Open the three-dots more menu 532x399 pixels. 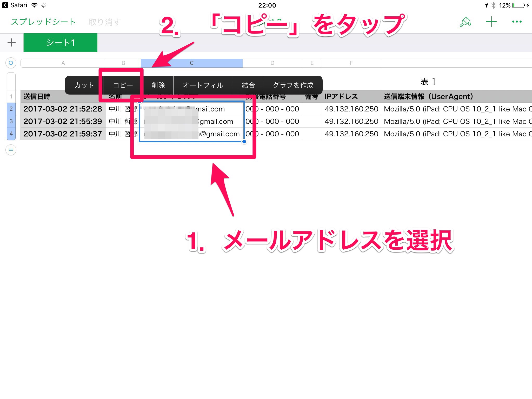point(517,22)
